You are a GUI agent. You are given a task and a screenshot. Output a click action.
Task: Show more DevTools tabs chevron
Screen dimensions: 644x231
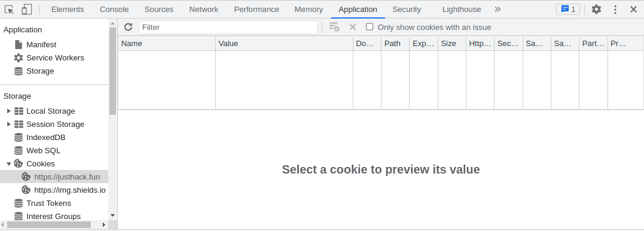pyautogui.click(x=498, y=10)
